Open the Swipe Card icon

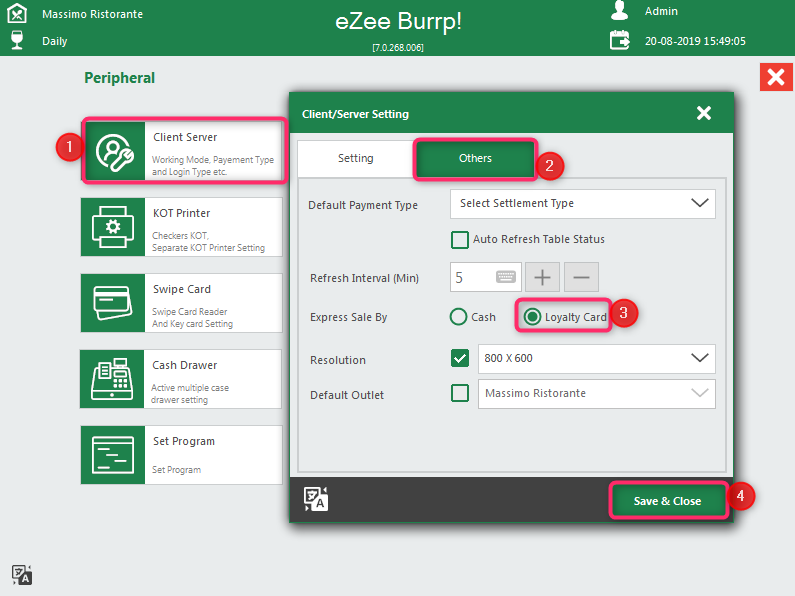(x=113, y=303)
